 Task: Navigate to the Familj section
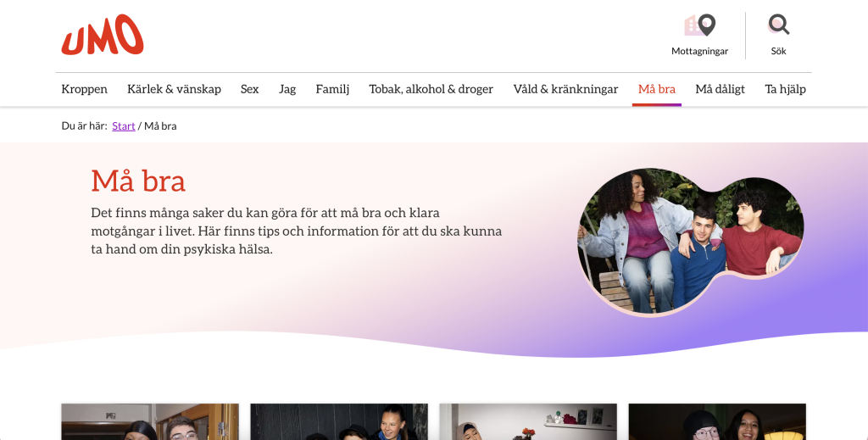tap(332, 89)
